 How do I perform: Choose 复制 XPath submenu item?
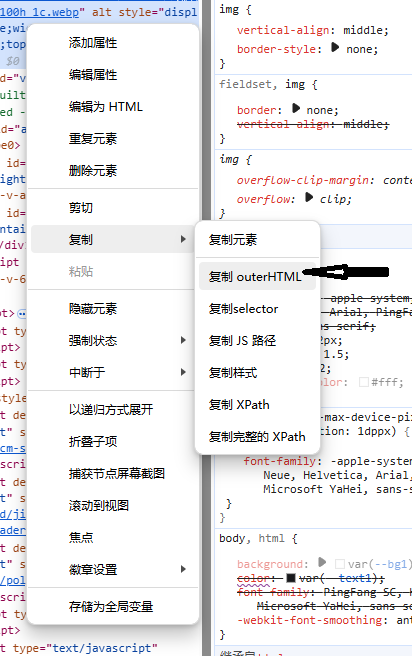(257, 405)
